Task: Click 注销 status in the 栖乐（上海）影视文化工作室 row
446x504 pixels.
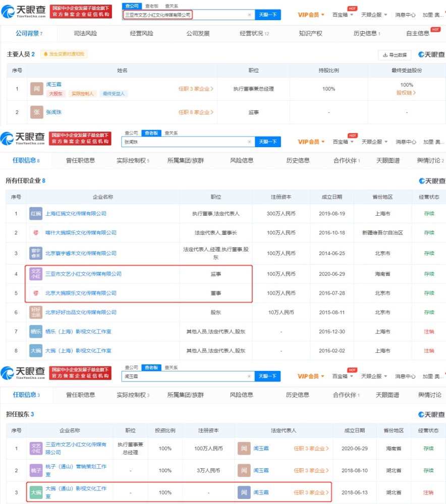Action: pos(429,332)
